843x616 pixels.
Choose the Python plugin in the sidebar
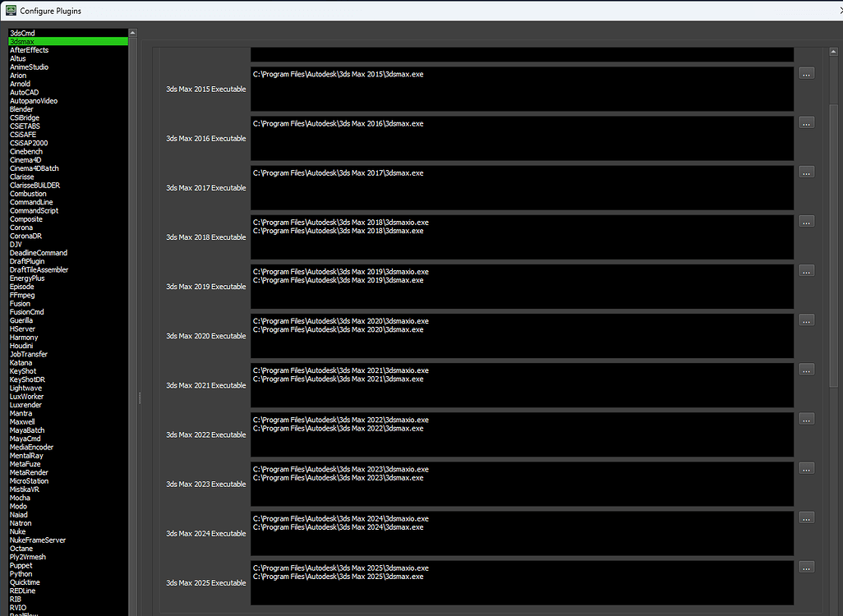click(21, 574)
